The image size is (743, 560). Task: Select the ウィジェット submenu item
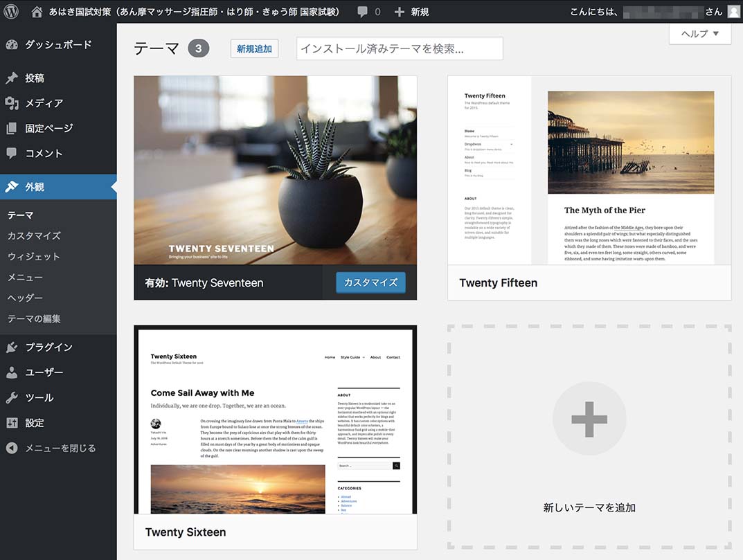[33, 256]
